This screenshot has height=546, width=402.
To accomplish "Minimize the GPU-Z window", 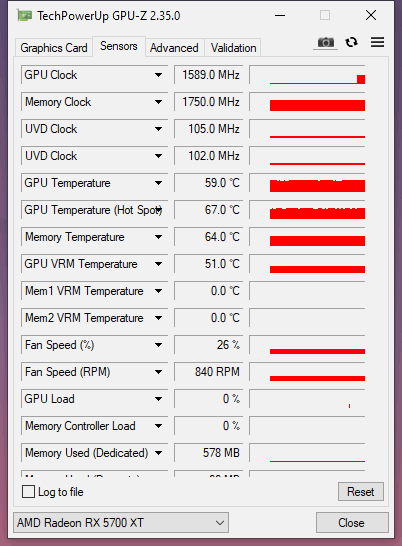I will pyautogui.click(x=280, y=15).
